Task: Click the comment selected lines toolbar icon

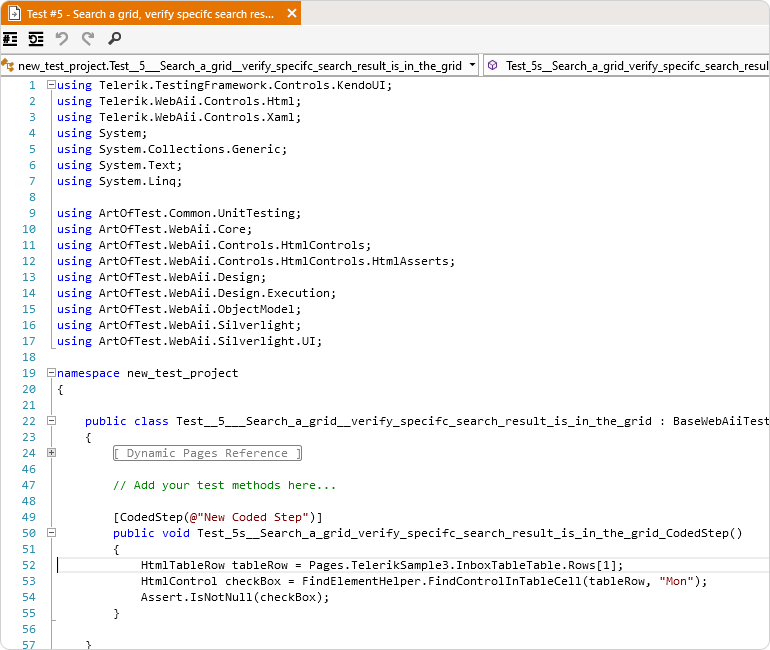Action: [x=10, y=39]
